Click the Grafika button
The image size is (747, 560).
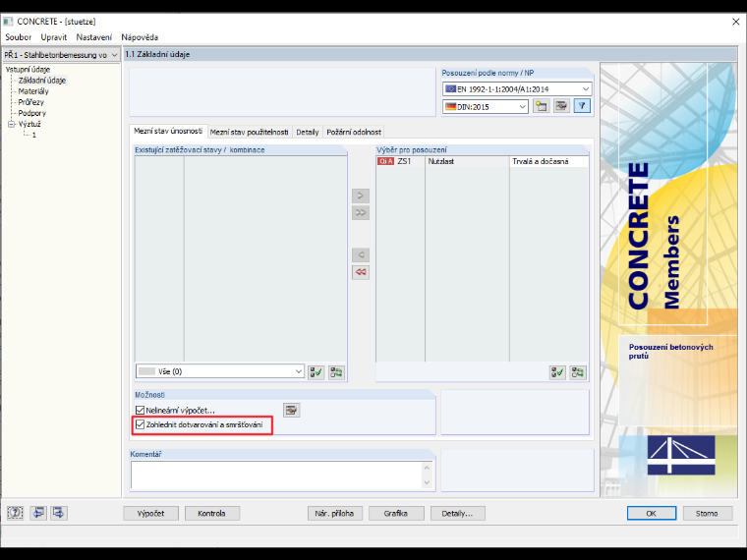coord(395,513)
